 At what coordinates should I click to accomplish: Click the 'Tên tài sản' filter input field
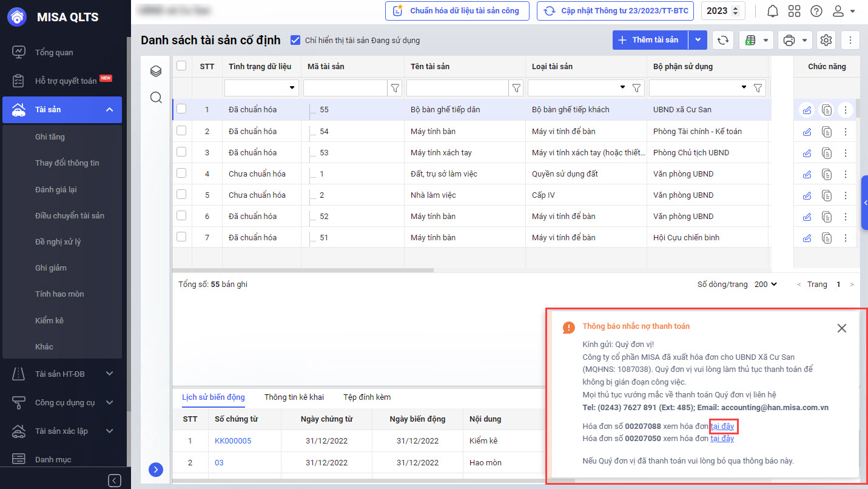[x=457, y=88]
